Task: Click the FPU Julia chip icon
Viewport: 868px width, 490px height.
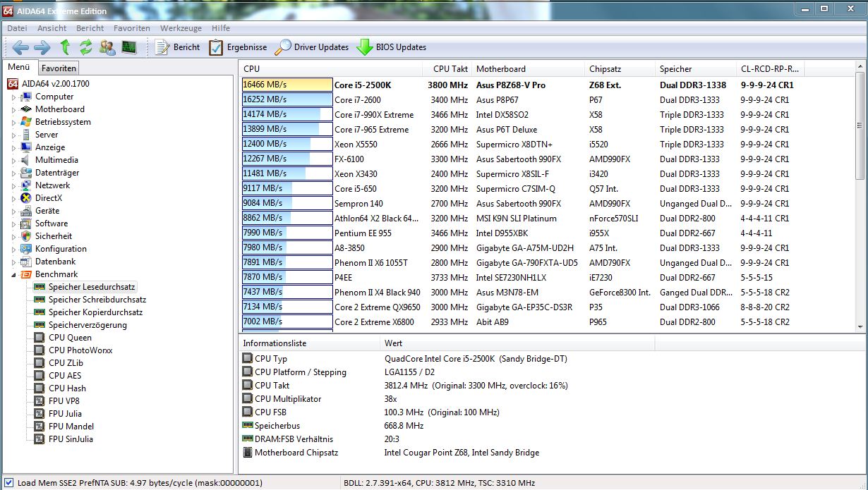Action: tap(40, 414)
